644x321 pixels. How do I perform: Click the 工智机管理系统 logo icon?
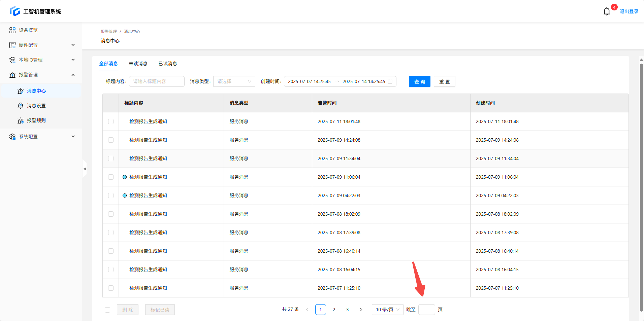(x=14, y=11)
